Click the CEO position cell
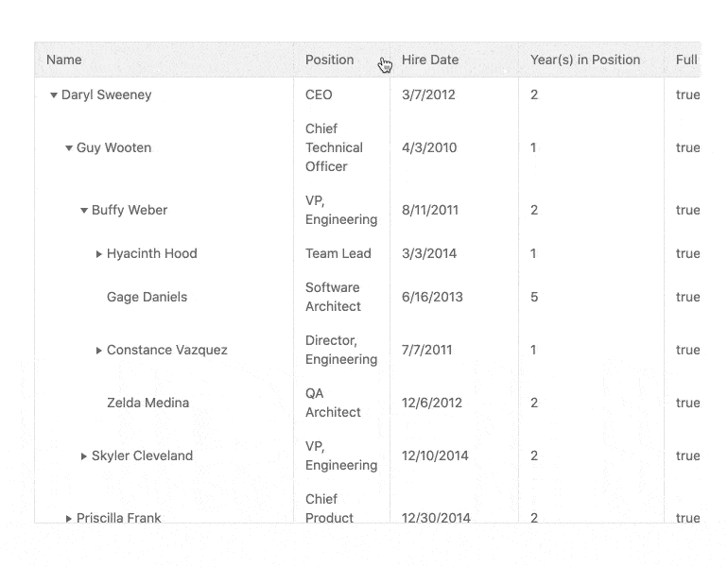The height and width of the screenshot is (567, 728). click(319, 94)
